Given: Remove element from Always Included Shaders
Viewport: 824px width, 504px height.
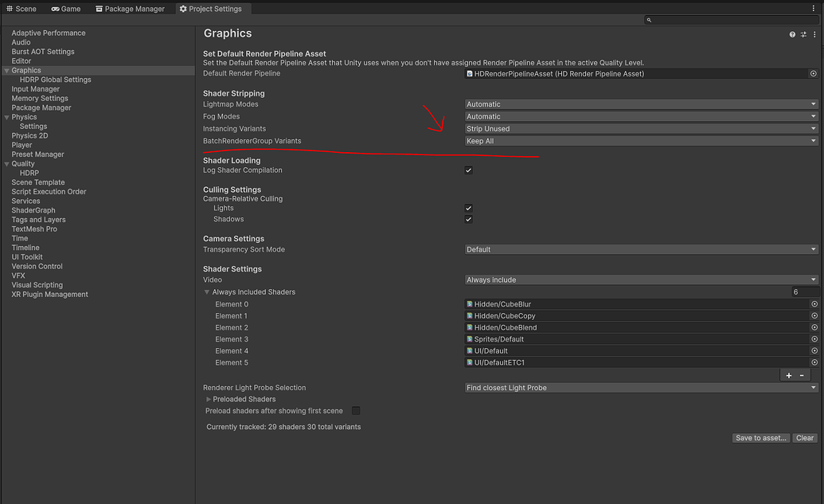Looking at the screenshot, I should (802, 375).
